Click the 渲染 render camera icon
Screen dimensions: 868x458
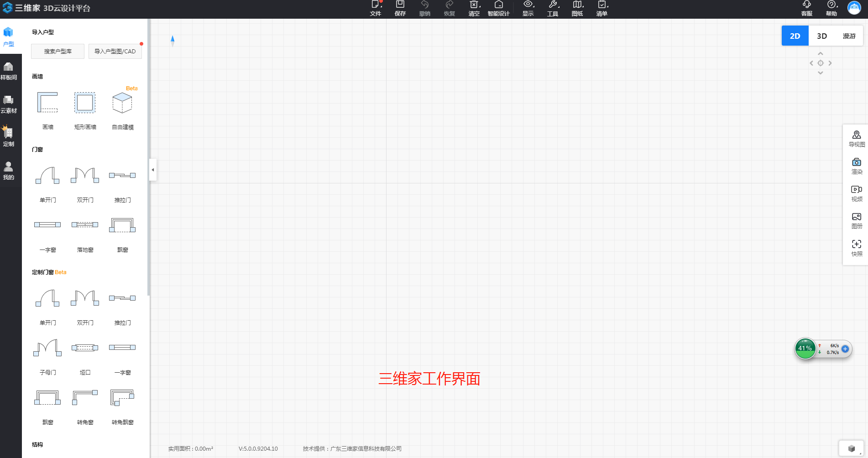(857, 166)
